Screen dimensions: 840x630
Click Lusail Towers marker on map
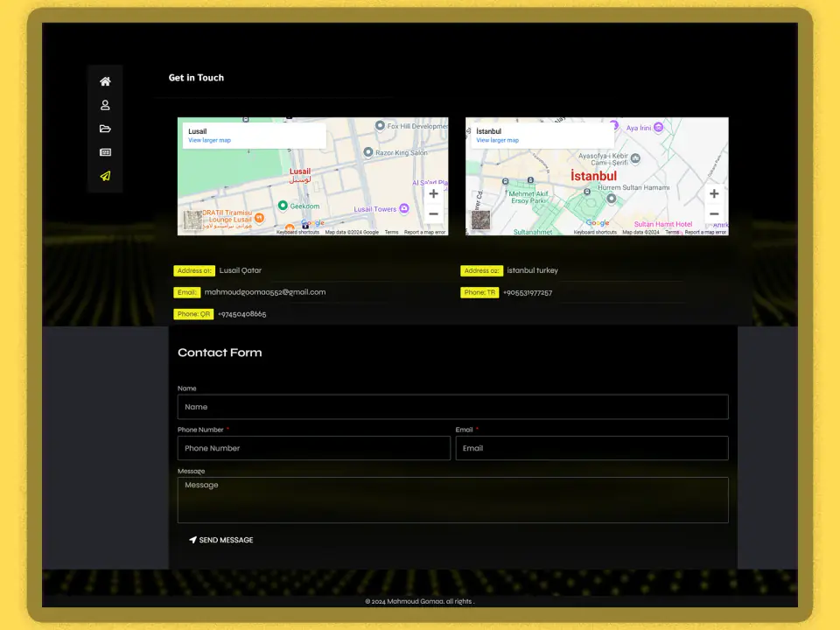coord(404,208)
